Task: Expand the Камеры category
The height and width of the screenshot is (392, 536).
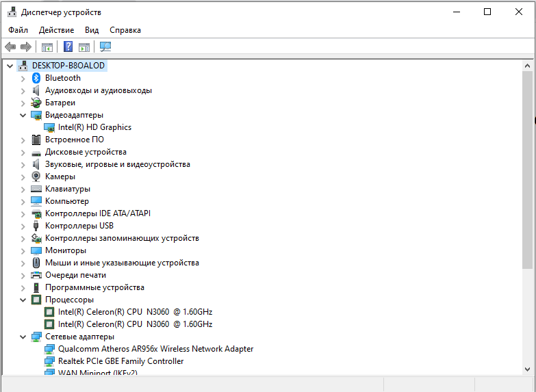Action: click(x=23, y=177)
